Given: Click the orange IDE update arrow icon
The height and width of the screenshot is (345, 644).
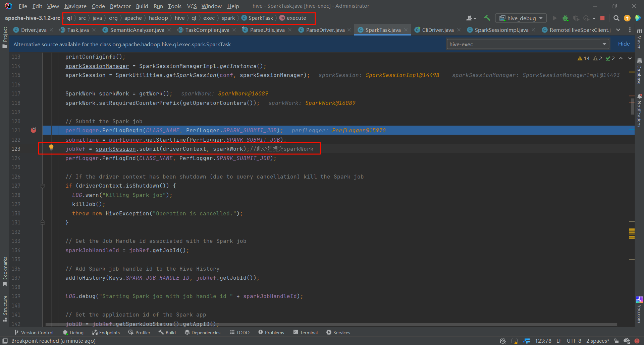Looking at the screenshot, I should 627,18.
